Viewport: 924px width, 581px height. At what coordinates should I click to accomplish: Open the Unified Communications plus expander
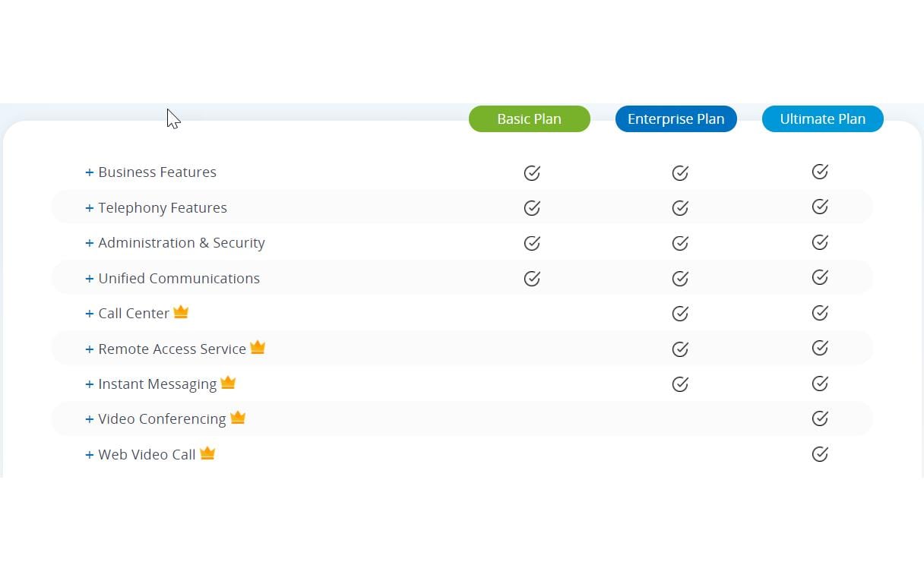[90, 279]
